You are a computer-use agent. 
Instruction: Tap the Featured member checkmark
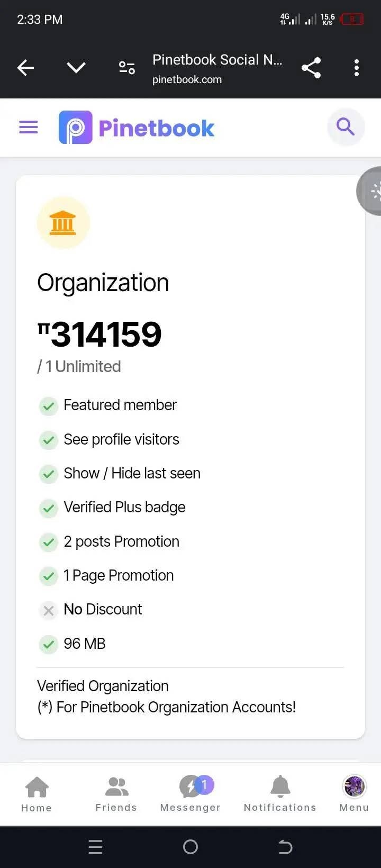(49, 406)
